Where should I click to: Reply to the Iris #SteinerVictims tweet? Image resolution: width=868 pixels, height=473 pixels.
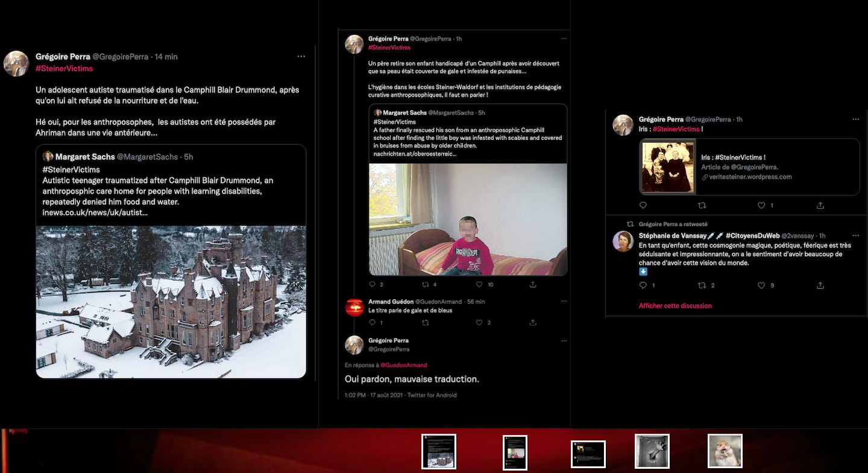click(643, 206)
